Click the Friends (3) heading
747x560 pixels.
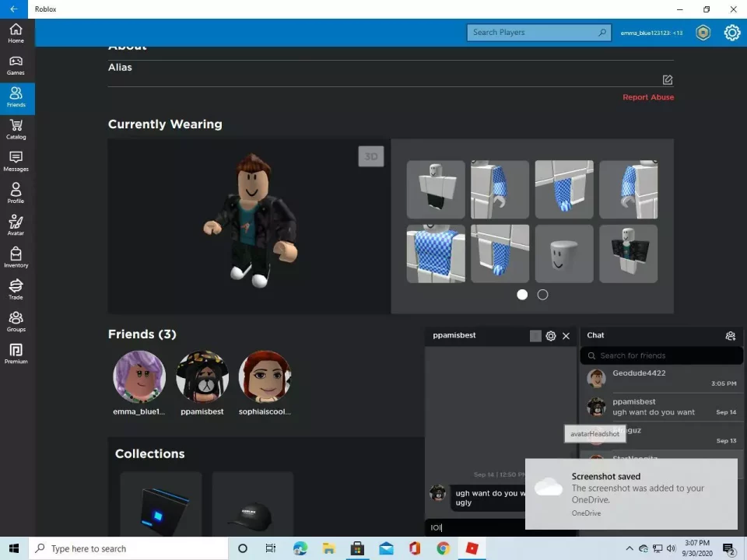click(142, 334)
